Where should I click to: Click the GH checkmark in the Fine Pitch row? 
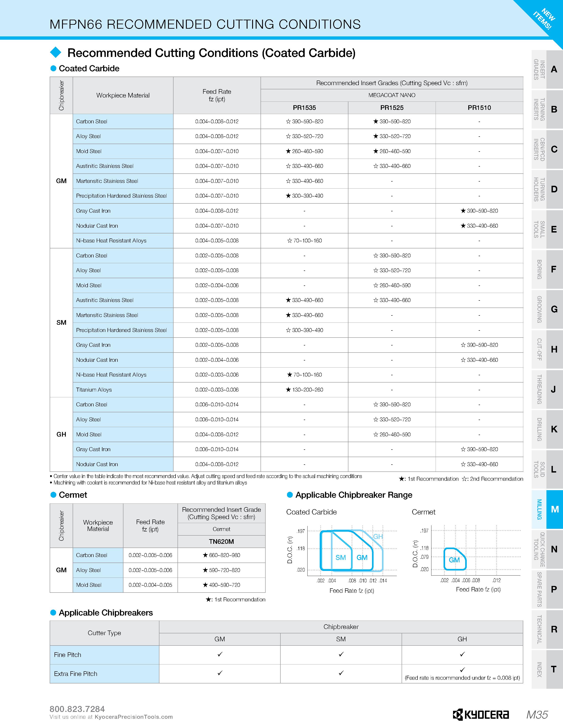(462, 654)
